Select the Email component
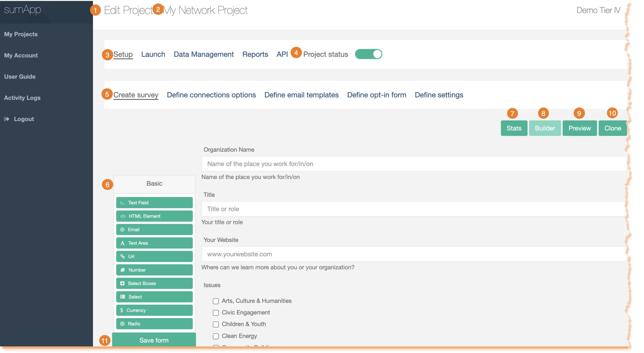The image size is (644, 353). click(x=154, y=230)
